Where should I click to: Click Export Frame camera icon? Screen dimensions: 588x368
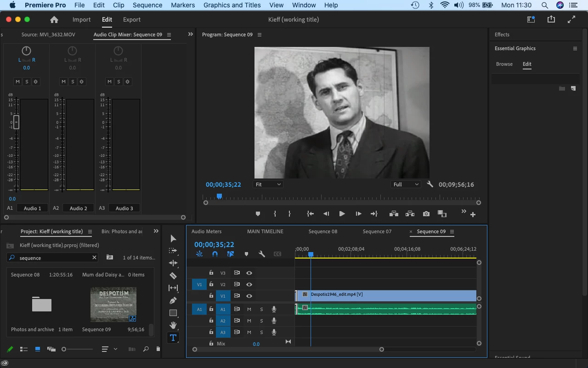click(426, 214)
